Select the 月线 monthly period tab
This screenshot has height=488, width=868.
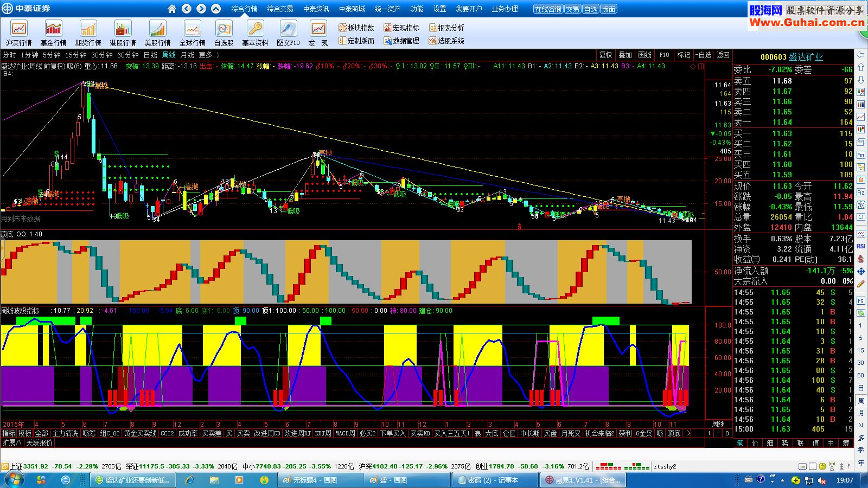click(x=187, y=55)
